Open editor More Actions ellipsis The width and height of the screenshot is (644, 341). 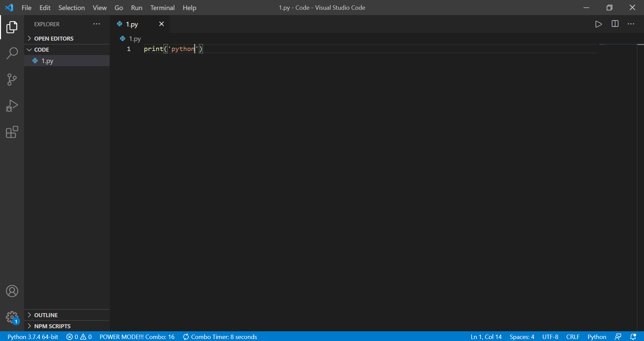(x=631, y=24)
